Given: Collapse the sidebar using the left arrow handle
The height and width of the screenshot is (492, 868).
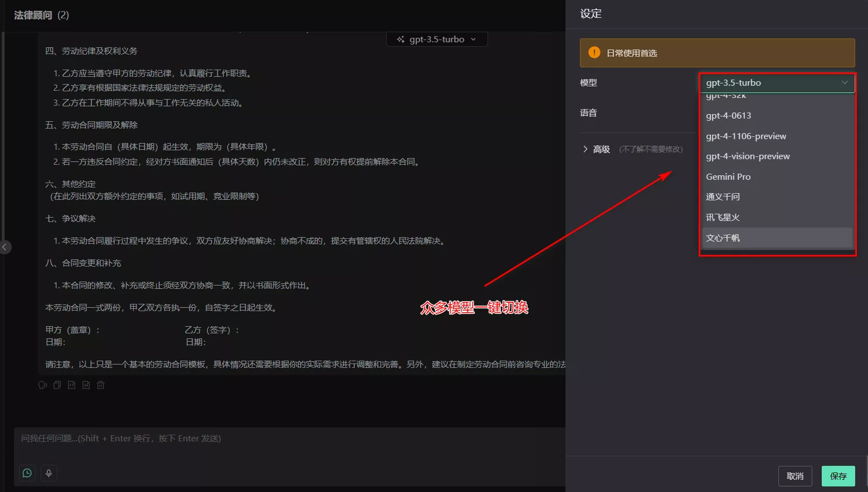Looking at the screenshot, I should [x=5, y=247].
